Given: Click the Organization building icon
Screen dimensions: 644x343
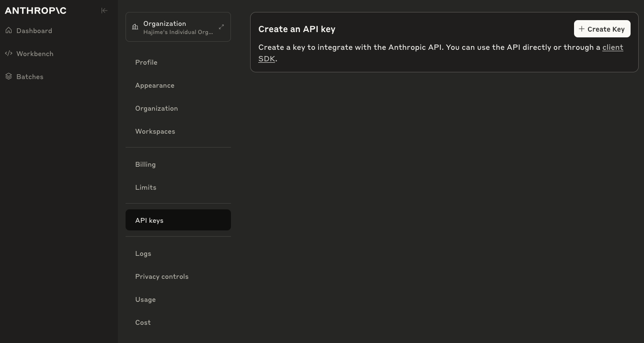Looking at the screenshot, I should 135,27.
